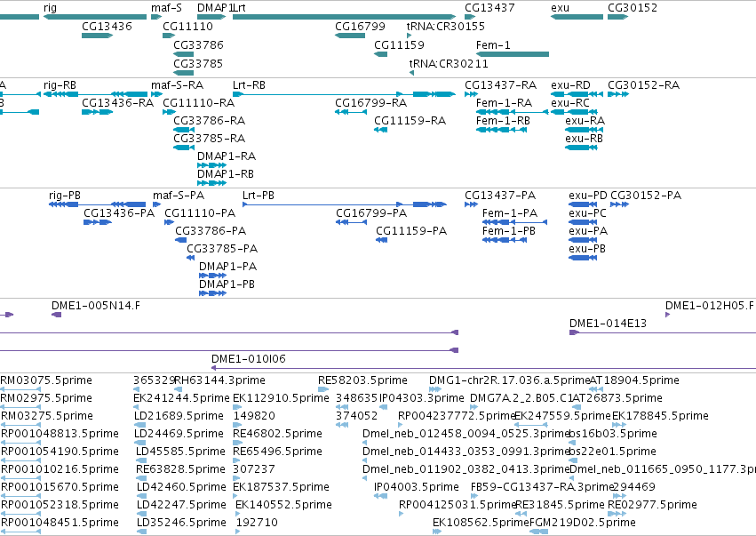The image size is (756, 536).
Task: Select the CG33785-RA transcript label
Action: click(210, 139)
